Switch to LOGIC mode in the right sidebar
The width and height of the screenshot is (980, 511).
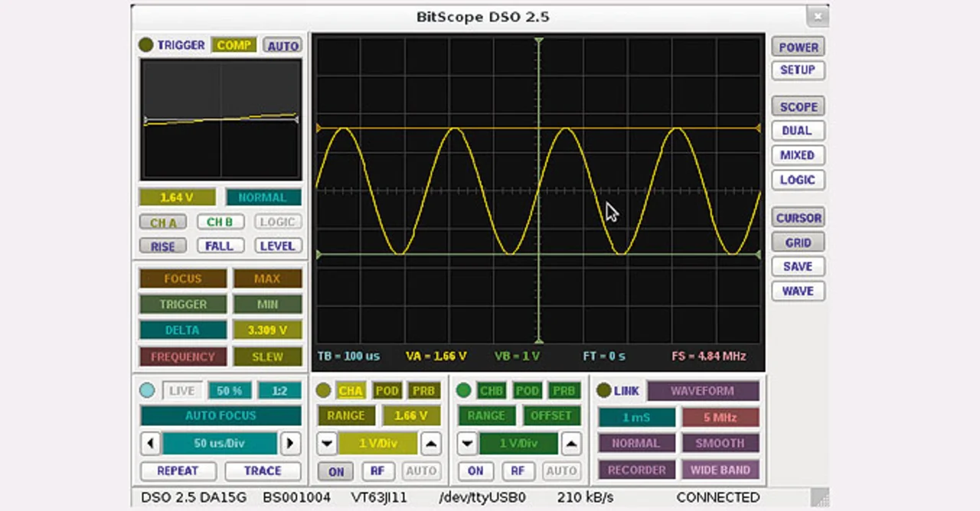[798, 180]
